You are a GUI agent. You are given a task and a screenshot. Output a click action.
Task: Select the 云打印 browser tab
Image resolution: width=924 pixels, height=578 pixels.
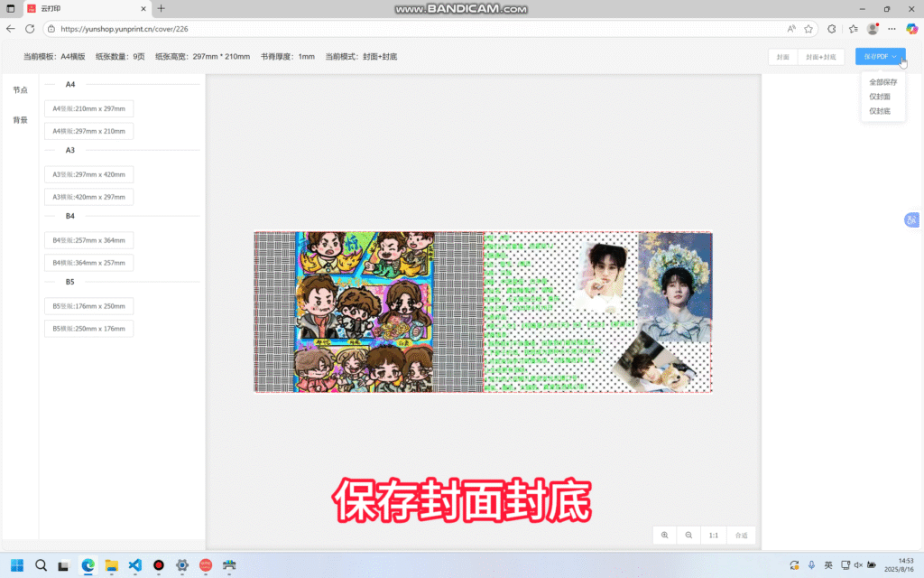(x=88, y=9)
